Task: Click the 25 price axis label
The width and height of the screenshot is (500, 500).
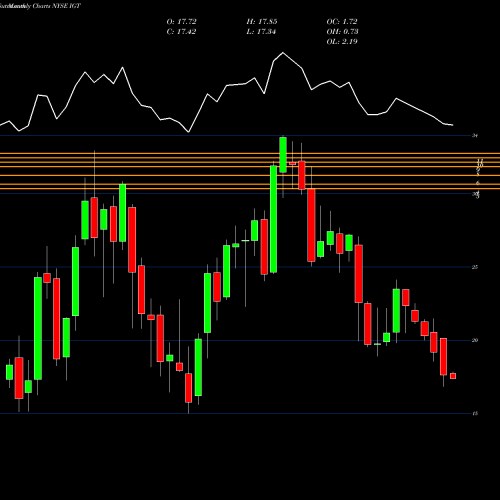Action: (475, 267)
